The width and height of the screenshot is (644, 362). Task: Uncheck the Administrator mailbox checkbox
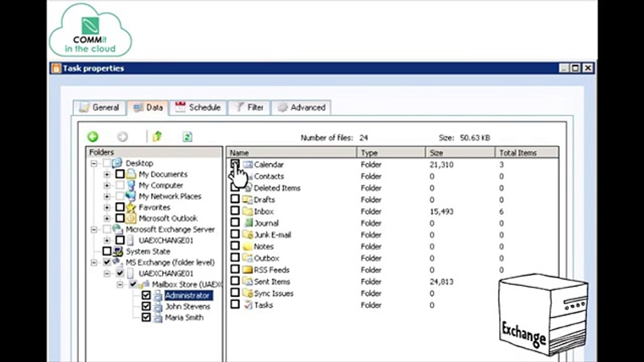[146, 296]
